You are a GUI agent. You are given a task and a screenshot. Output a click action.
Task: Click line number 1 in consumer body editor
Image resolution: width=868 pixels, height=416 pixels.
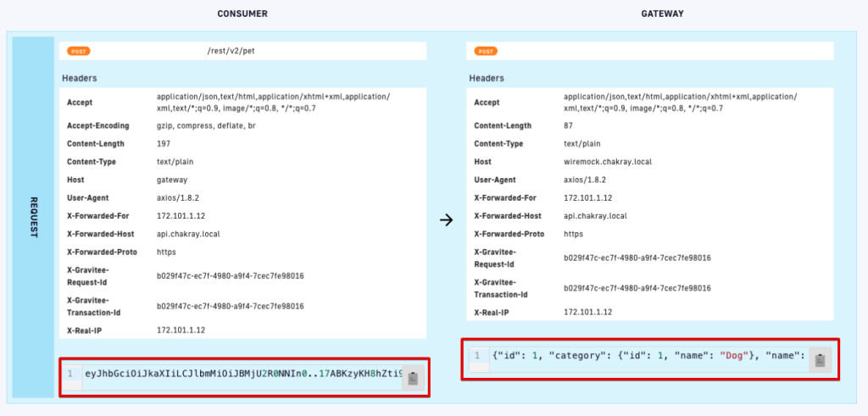coord(70,374)
